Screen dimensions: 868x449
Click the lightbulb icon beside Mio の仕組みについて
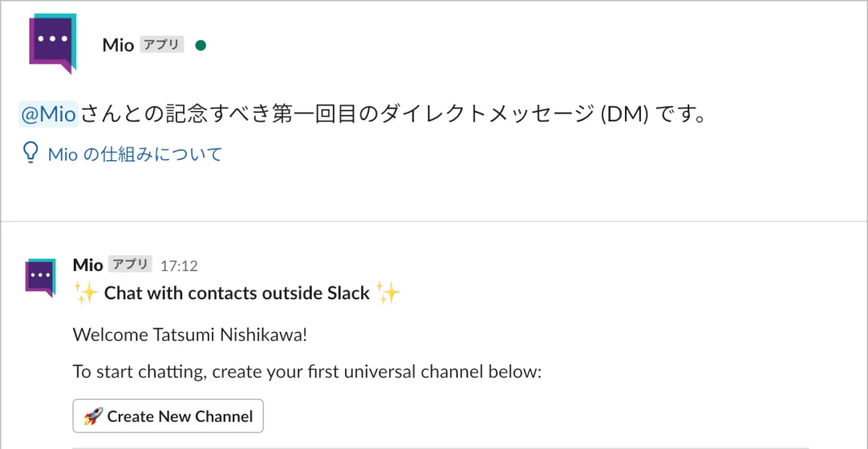point(30,153)
